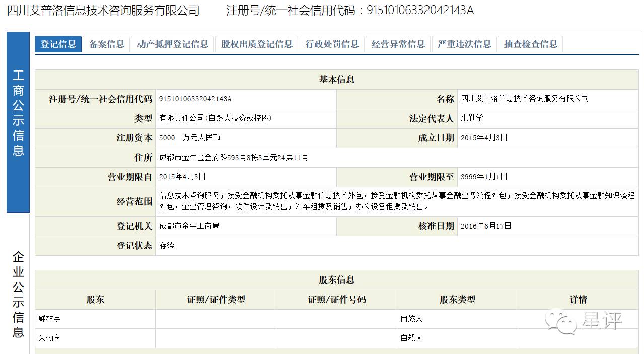Open the 行政处罚信息 tab
644x354 pixels.
332,44
